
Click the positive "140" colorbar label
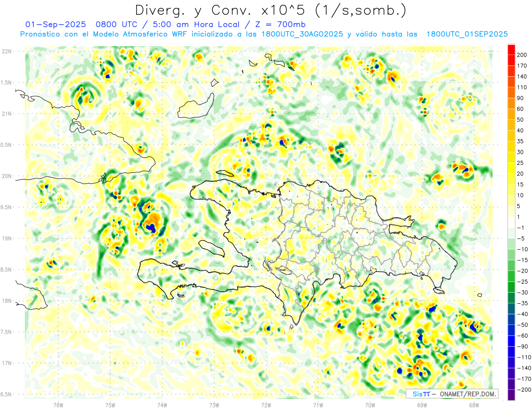point(523,77)
